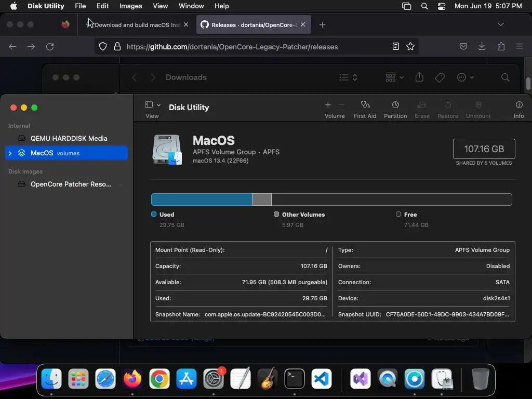
Task: Open Visual Studio Code from the Dock
Action: pyautogui.click(x=322, y=379)
